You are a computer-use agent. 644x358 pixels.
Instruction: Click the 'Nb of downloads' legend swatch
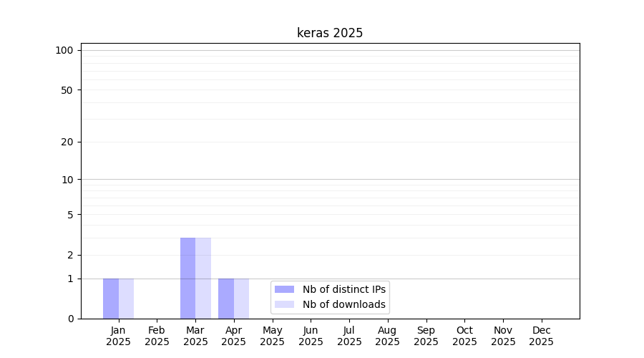[x=284, y=304]
